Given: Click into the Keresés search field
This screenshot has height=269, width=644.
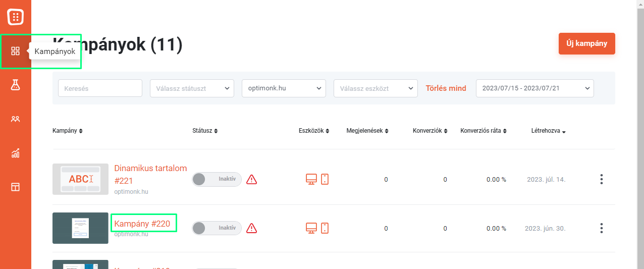Looking at the screenshot, I should click(x=100, y=88).
